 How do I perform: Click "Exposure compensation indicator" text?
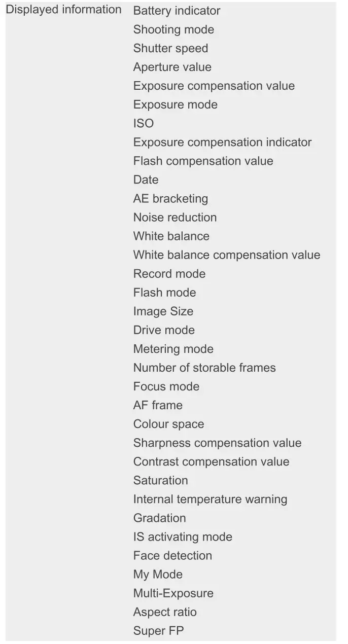pos(222,142)
